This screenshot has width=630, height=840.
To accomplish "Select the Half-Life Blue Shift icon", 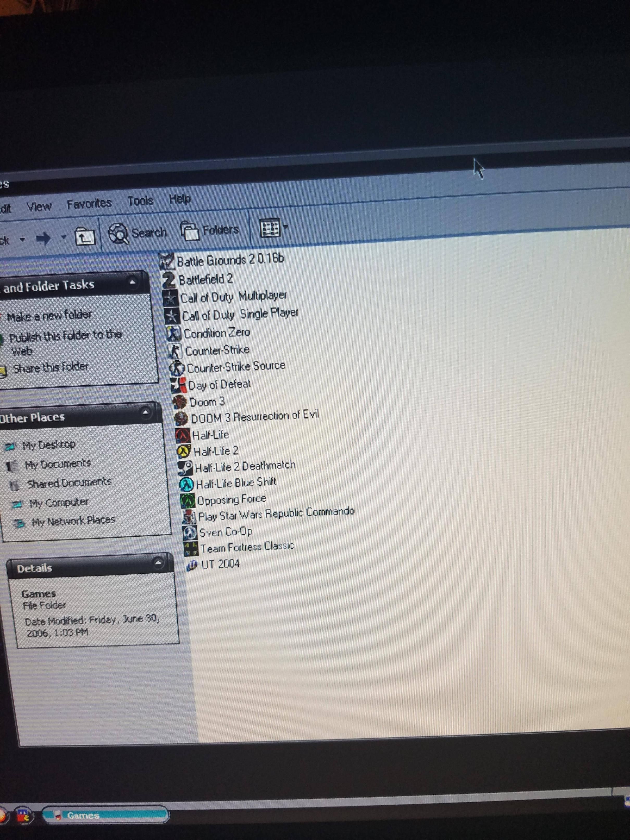I will [186, 484].
